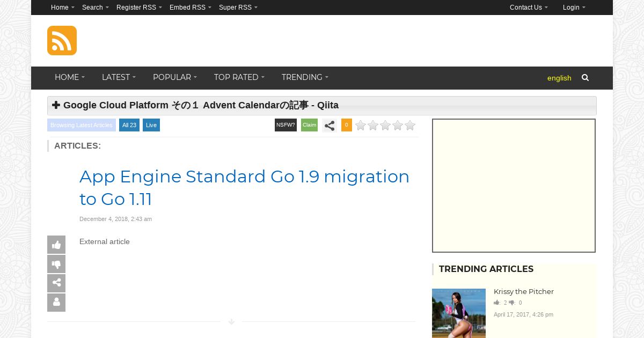The image size is (644, 338).
Task: Open the search magnifier icon
Action: click(x=585, y=78)
